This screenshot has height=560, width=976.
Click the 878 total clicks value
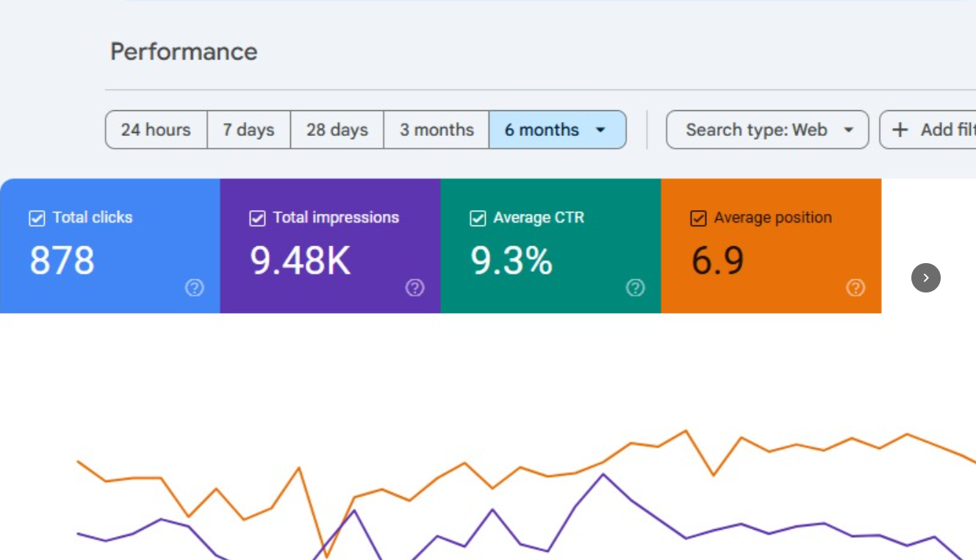pos(62,261)
